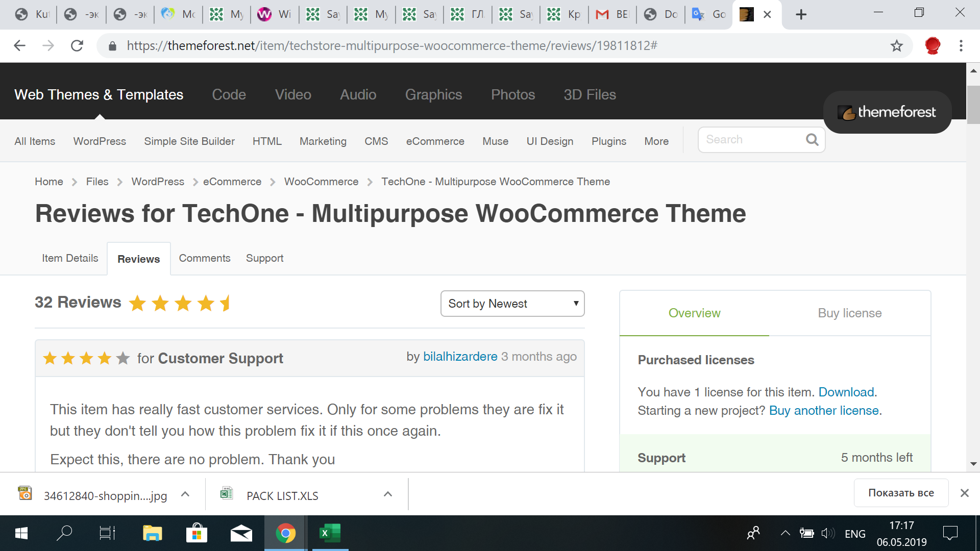Click the Показать все button

coord(901,493)
